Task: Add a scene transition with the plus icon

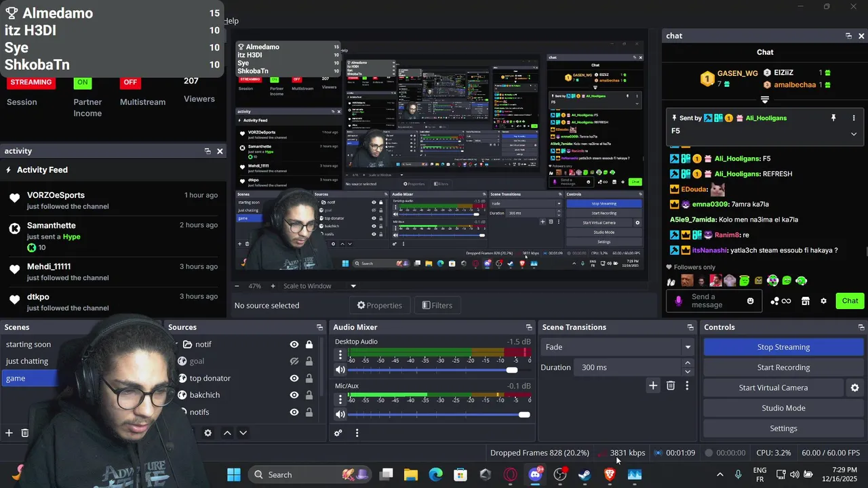Action: [653, 386]
